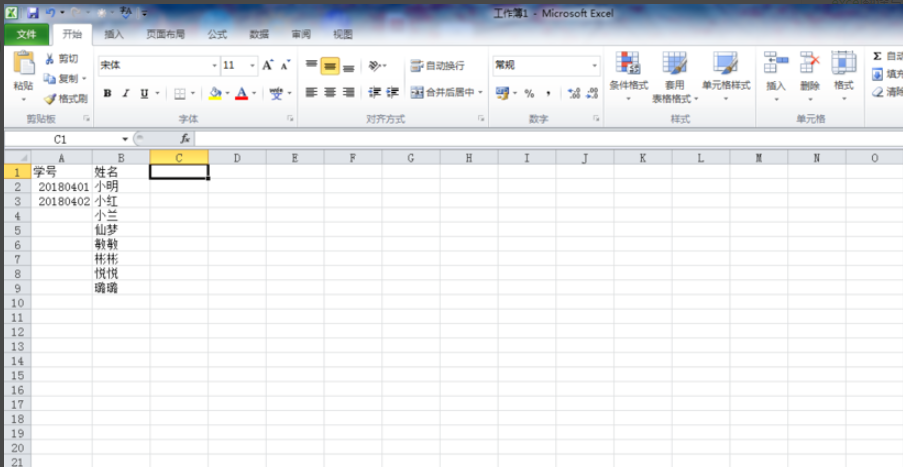
Task: Open the font name dropdown (宋体)
Action: click(214, 65)
